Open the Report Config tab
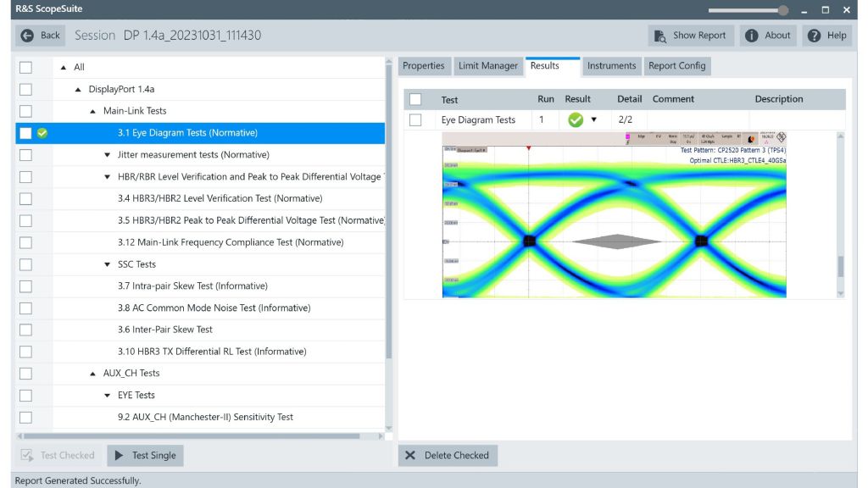 pos(676,66)
